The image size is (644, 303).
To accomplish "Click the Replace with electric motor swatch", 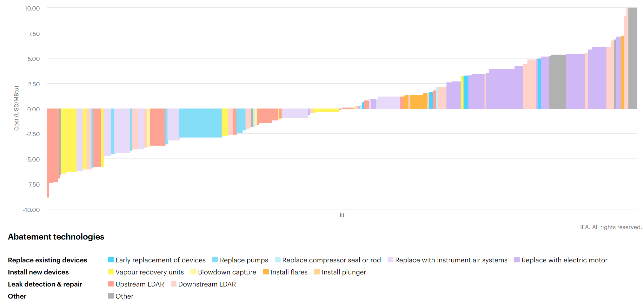I will 517,260.
